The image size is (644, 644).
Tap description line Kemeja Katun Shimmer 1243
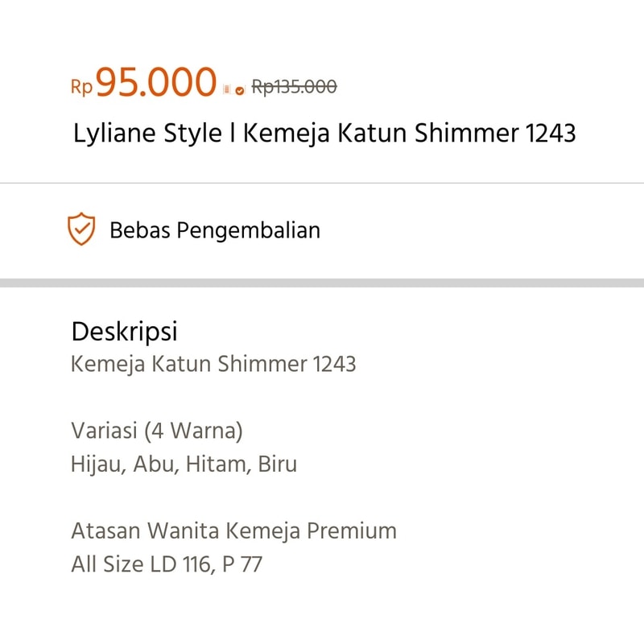coord(213,364)
